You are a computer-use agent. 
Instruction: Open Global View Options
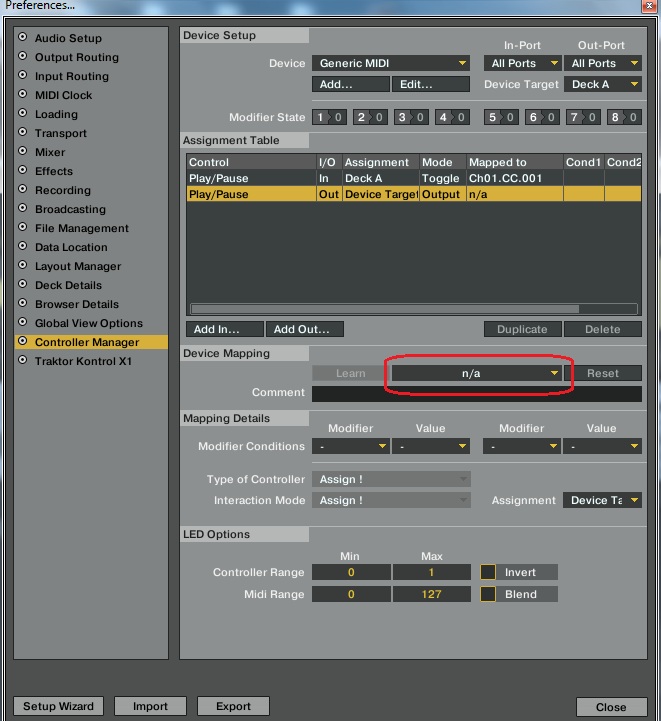[x=88, y=323]
